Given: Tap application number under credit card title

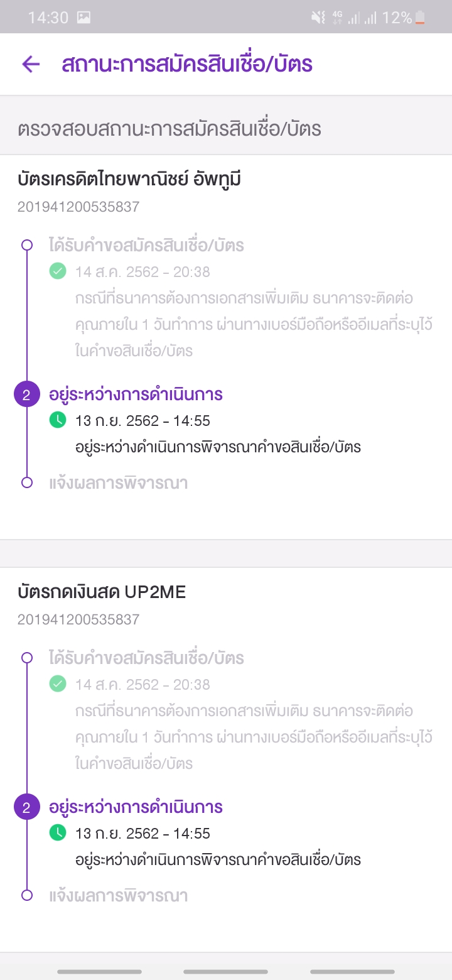Looking at the screenshot, I should (x=78, y=207).
